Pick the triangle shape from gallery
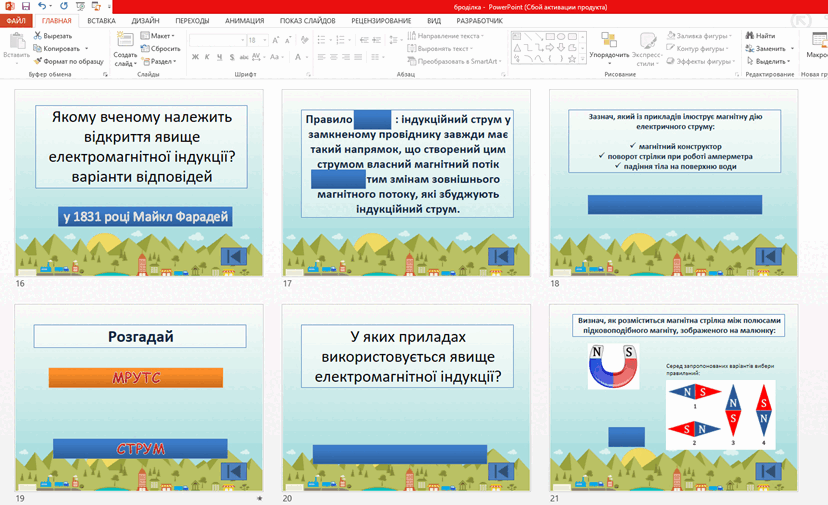The image size is (828, 505). coord(517,48)
